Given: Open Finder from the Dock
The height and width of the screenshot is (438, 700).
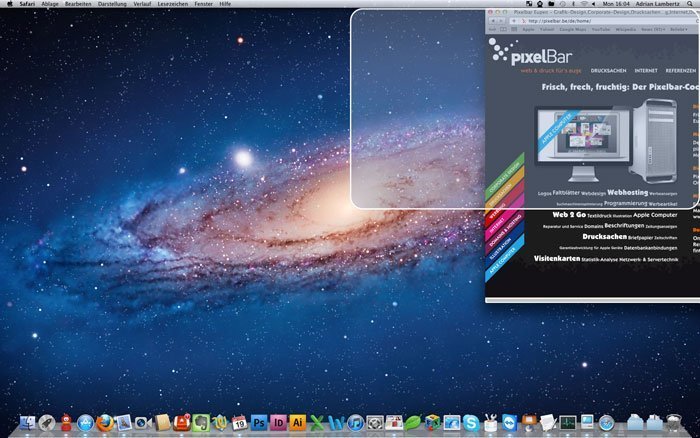Looking at the screenshot, I should click(27, 422).
